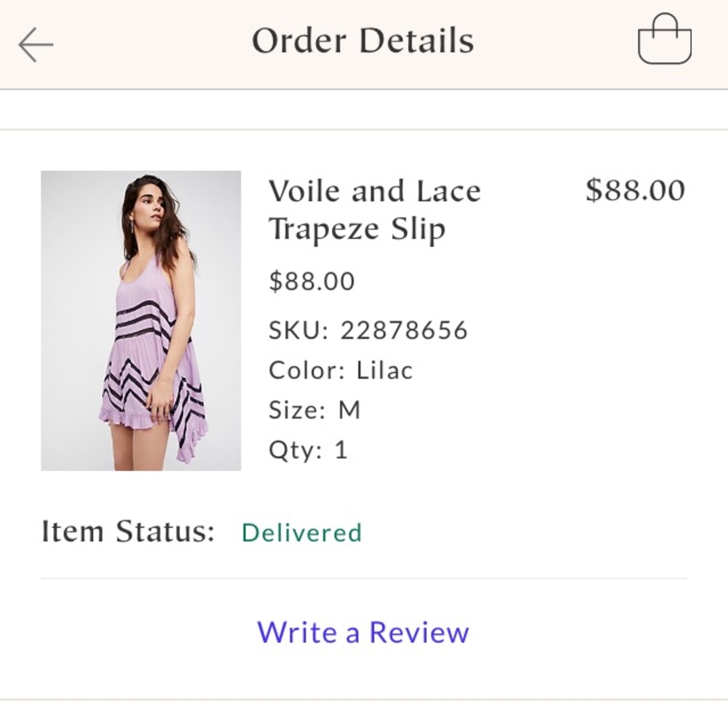Open the product photo of the lilac slip
This screenshot has height=728, width=728.
click(x=141, y=320)
